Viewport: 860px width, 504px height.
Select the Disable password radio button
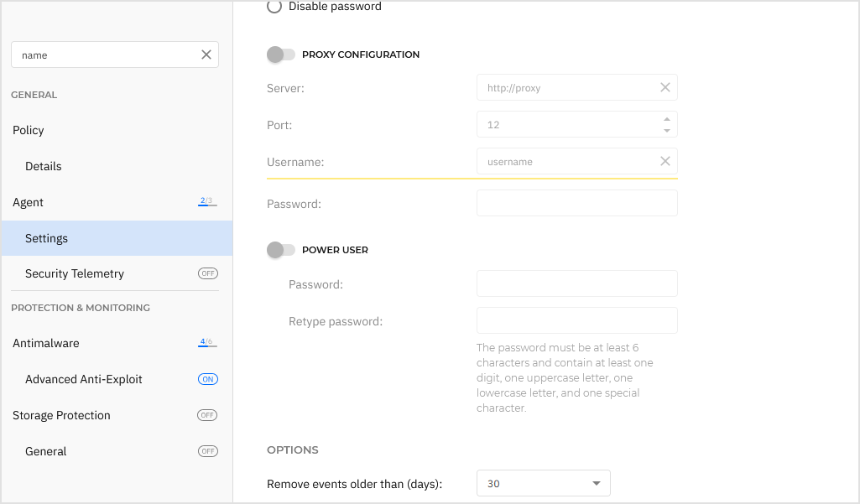tap(274, 7)
